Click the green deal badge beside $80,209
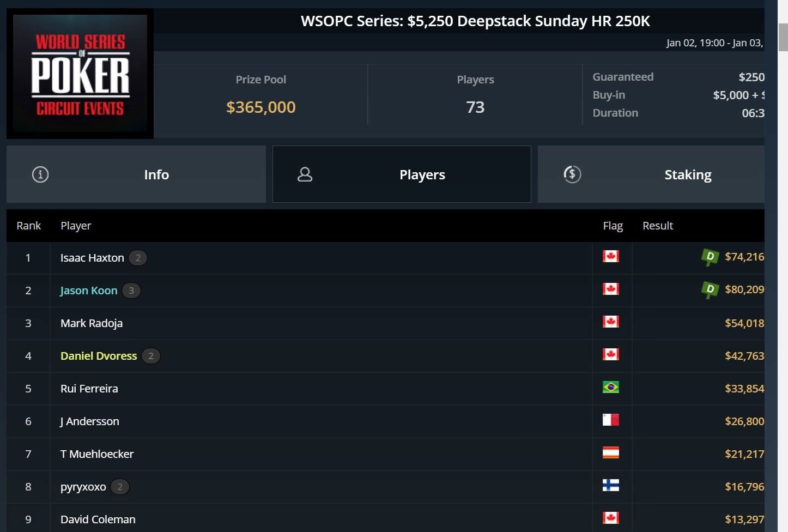The image size is (788, 532). (710, 289)
